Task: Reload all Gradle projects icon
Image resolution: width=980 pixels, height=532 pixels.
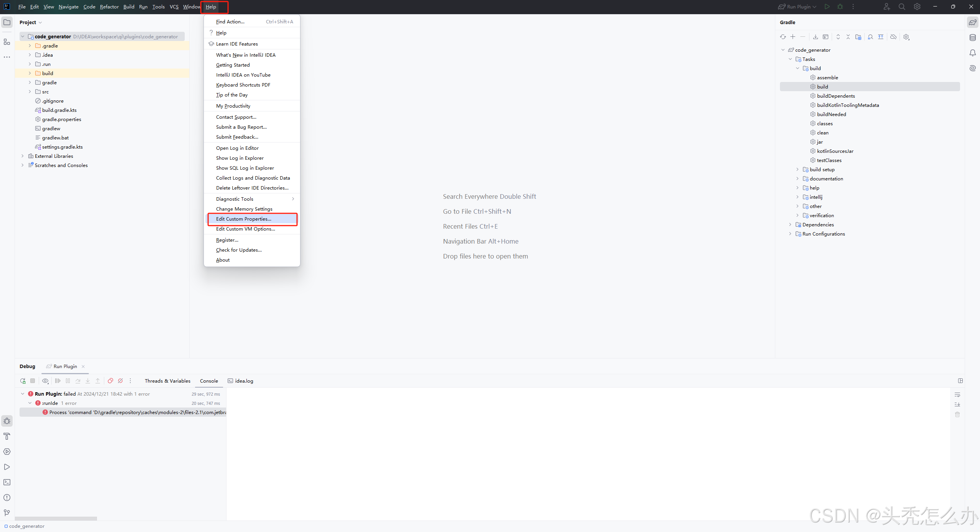Action: (783, 37)
